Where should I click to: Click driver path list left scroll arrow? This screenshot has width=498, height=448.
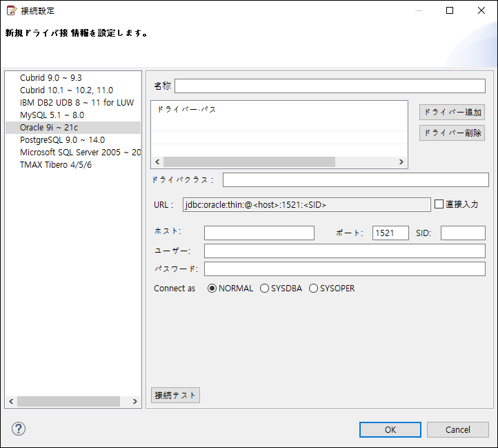[x=157, y=162]
